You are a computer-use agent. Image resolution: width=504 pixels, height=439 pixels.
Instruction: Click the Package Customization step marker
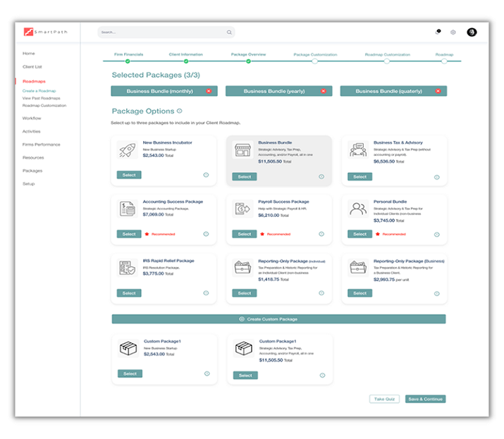(x=314, y=61)
